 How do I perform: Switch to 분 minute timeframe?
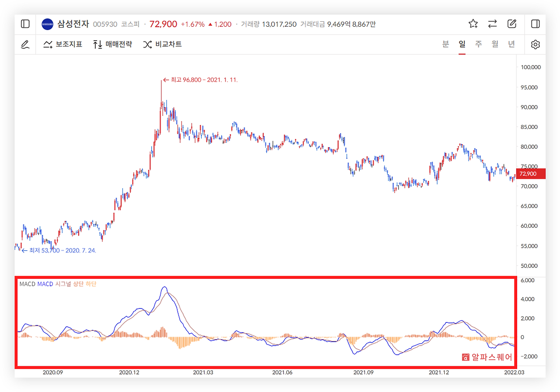point(445,44)
